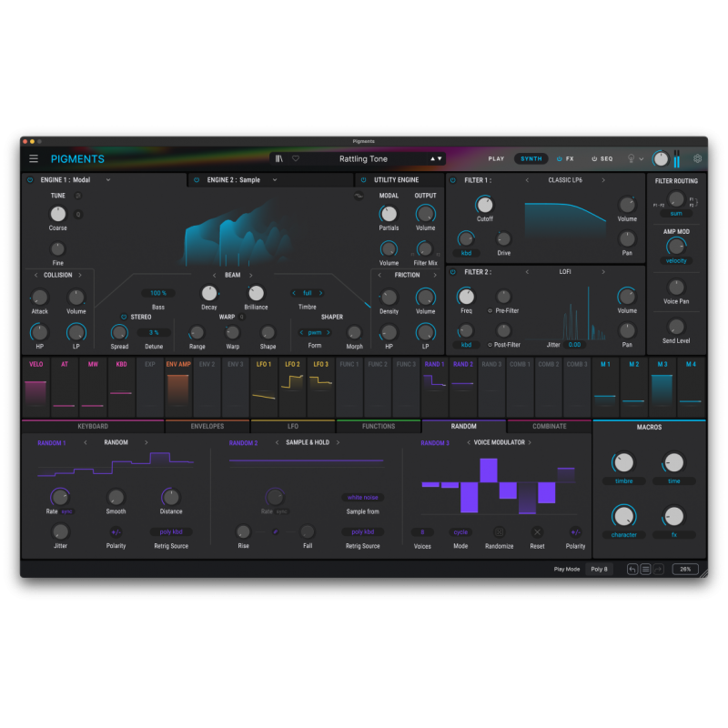The width and height of the screenshot is (728, 728).
Task: Click the Randomize dice icon in Random 3
Action: point(499,532)
